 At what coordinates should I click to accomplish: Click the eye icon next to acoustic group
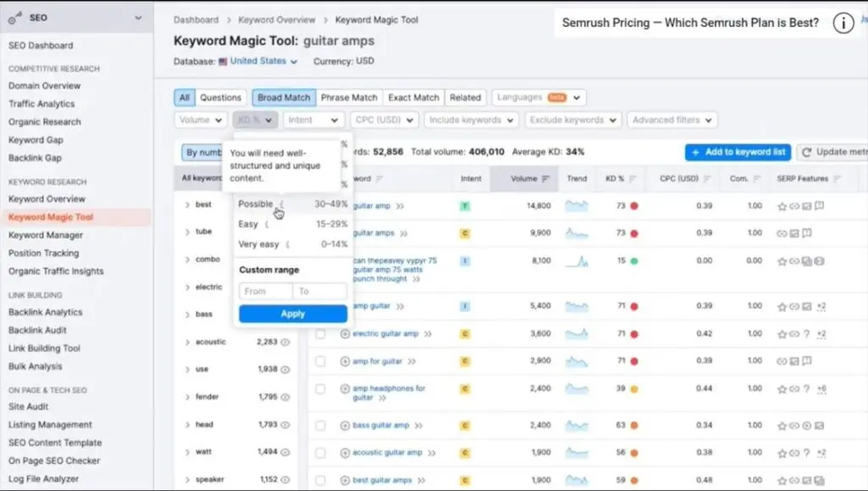(x=286, y=343)
